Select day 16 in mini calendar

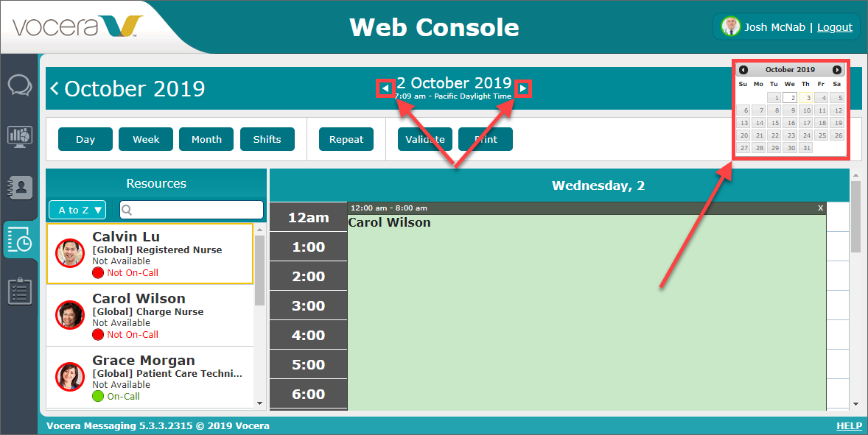pyautogui.click(x=790, y=123)
